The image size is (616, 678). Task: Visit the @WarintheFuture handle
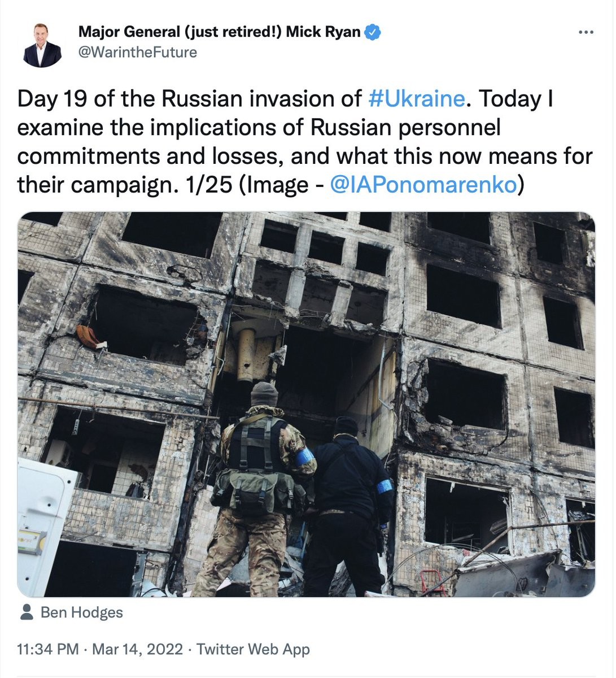[x=137, y=53]
